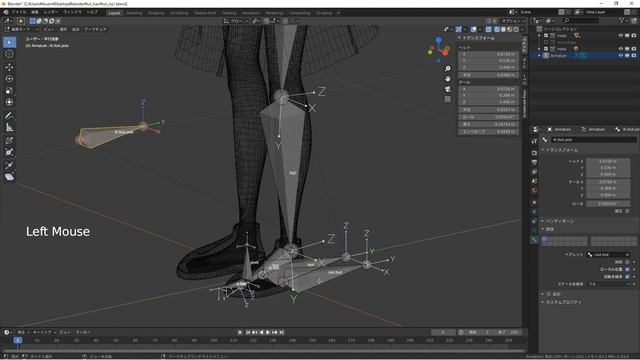Select the Scale tool
This screenshot has height=360, width=640.
(9, 91)
